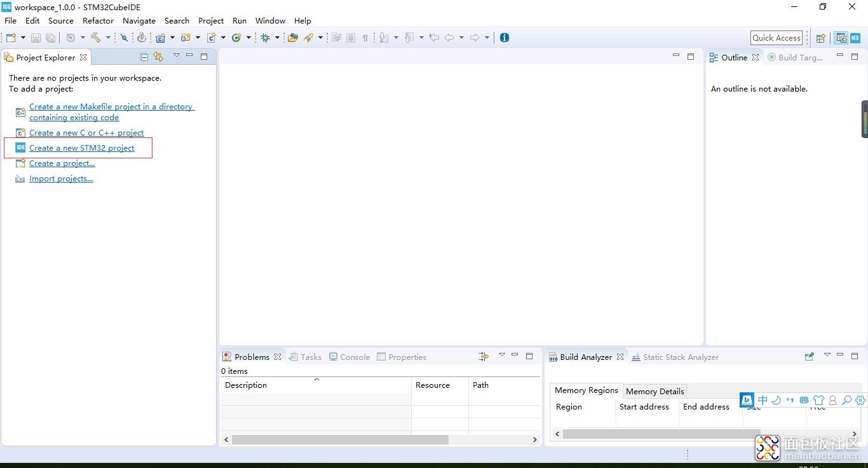Click the Skip All Breakpoints toolbar icon
This screenshot has height=468, width=868.
[x=124, y=38]
